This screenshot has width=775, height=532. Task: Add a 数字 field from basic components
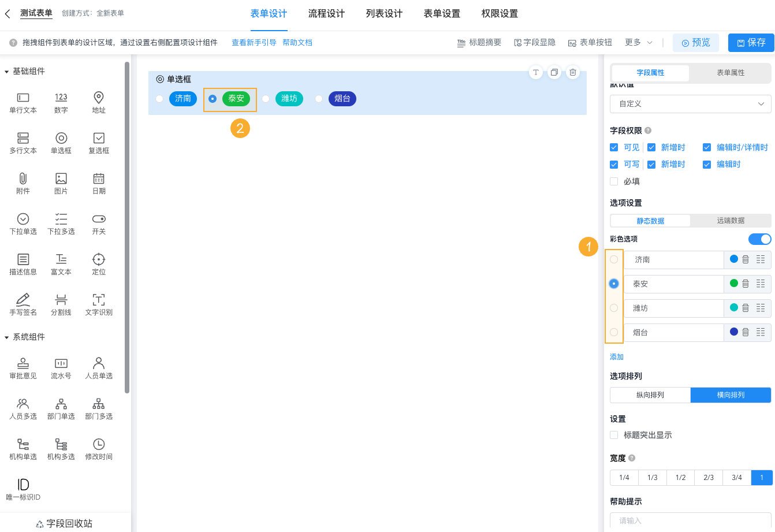[x=61, y=102]
